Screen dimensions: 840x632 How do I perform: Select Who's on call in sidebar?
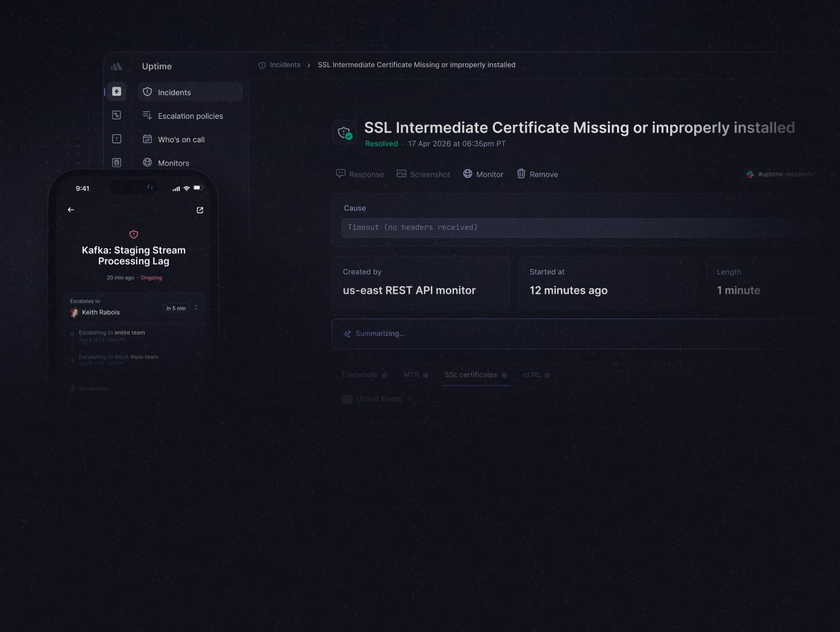coord(181,139)
